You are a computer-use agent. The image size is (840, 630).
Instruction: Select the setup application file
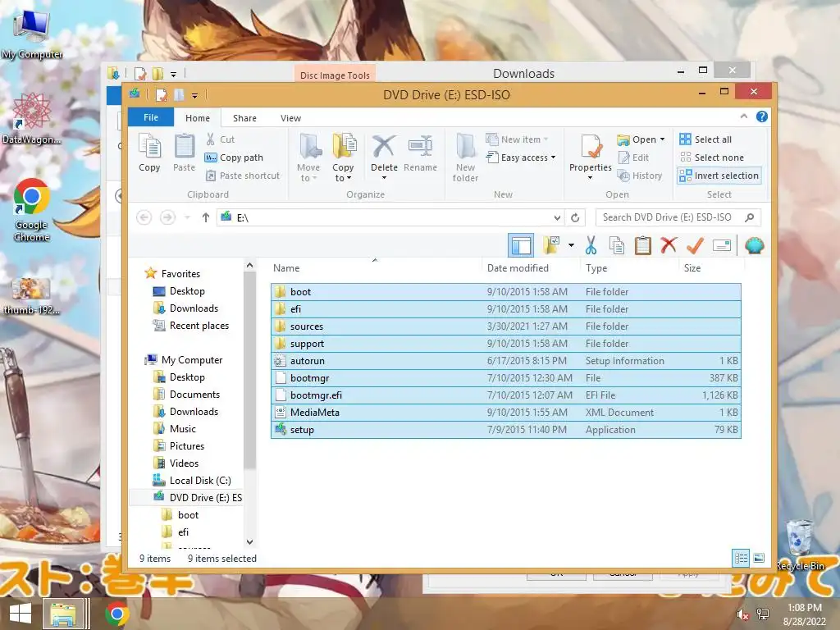click(x=505, y=430)
